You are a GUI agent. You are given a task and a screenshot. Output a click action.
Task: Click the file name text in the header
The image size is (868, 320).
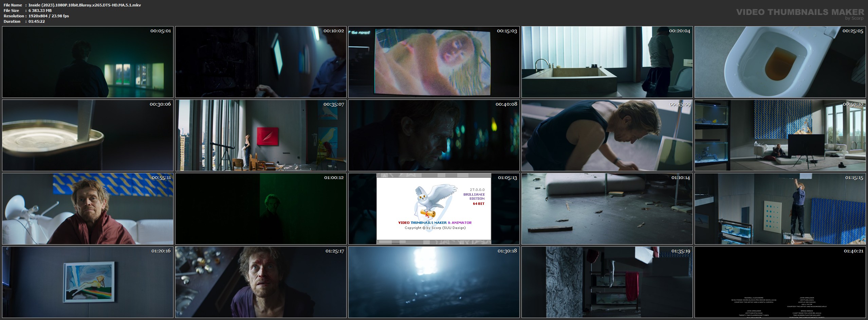click(x=85, y=5)
